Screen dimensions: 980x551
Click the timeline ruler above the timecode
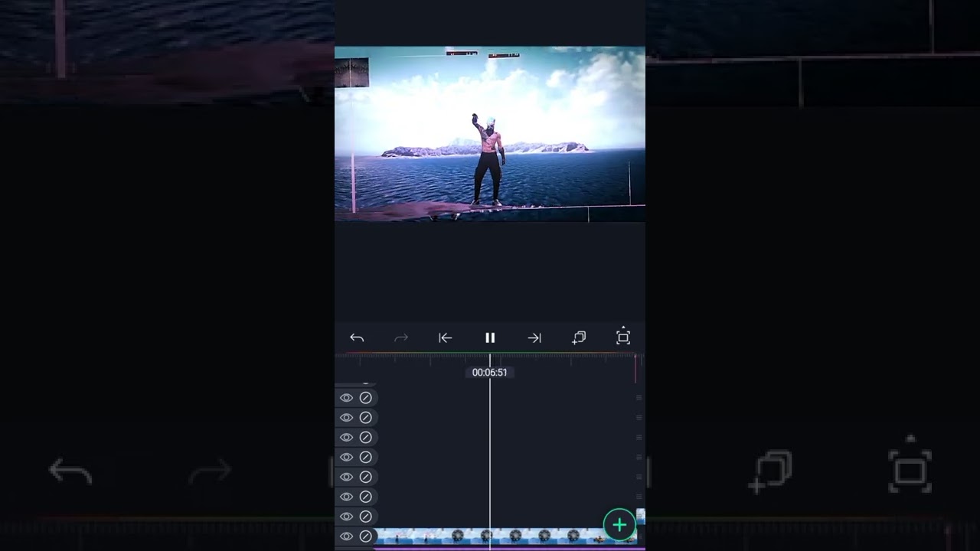coord(490,357)
